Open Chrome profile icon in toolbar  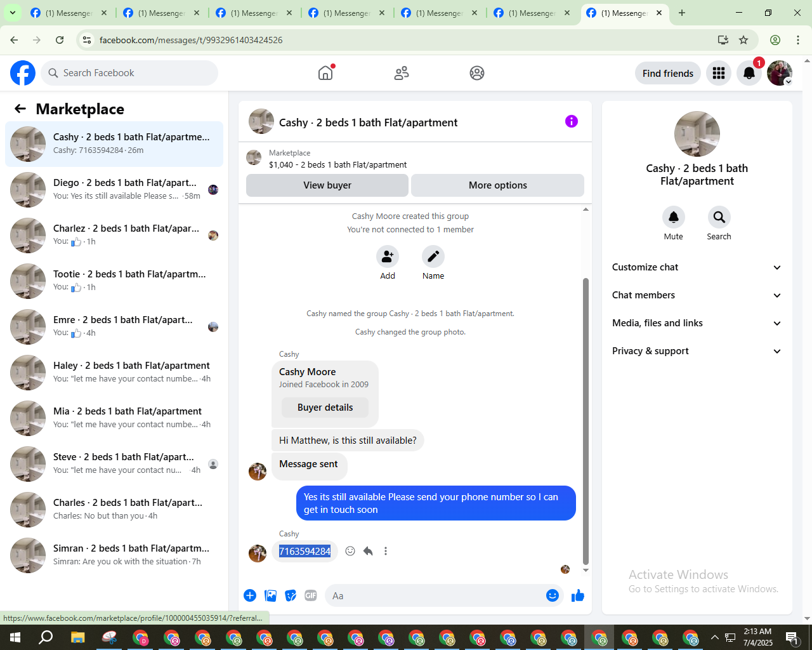tap(775, 40)
